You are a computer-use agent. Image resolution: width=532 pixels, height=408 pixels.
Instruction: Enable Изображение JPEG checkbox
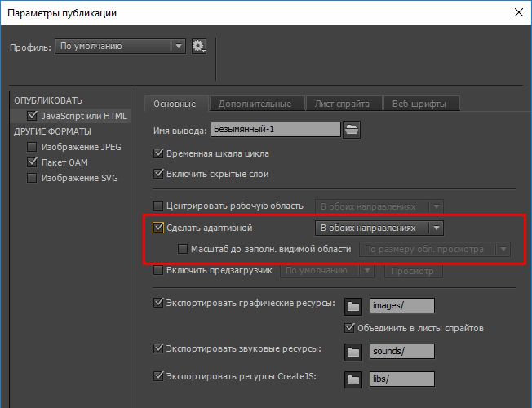(x=32, y=147)
